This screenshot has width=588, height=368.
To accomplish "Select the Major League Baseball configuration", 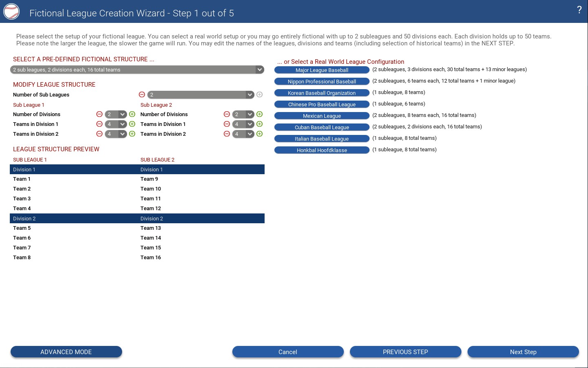I will point(322,70).
